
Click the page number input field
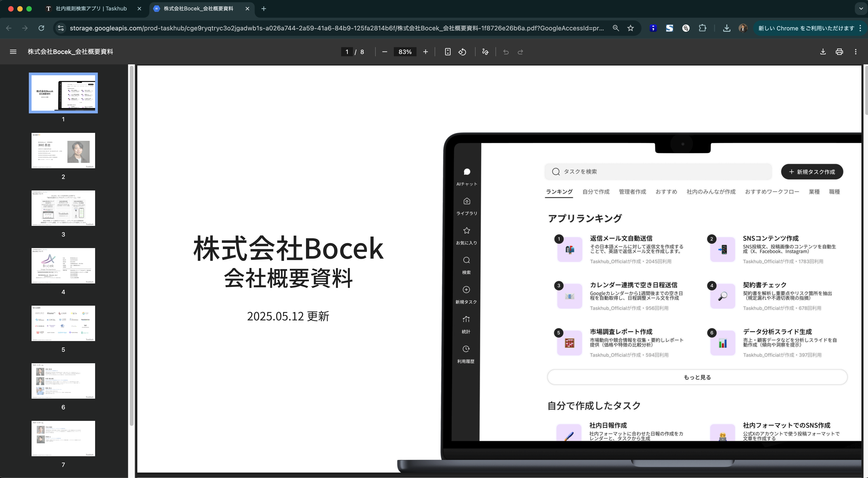[x=347, y=52]
